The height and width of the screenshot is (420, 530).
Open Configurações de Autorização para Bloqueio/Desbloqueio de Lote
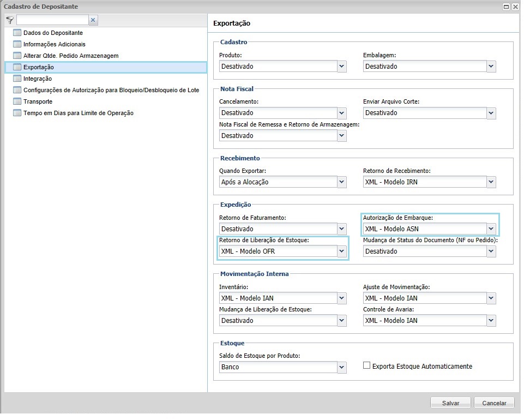coord(111,90)
